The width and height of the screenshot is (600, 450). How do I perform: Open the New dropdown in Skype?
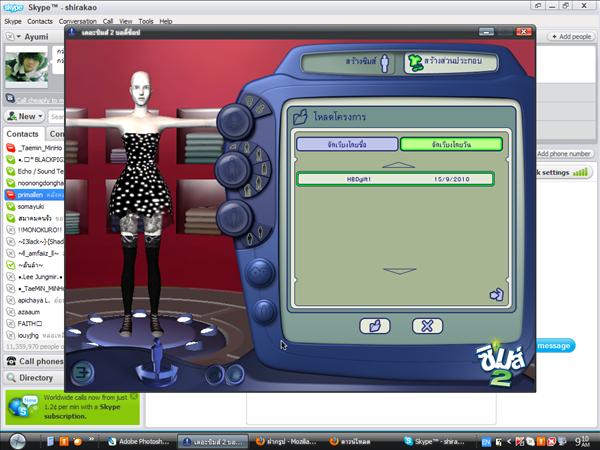point(24,116)
